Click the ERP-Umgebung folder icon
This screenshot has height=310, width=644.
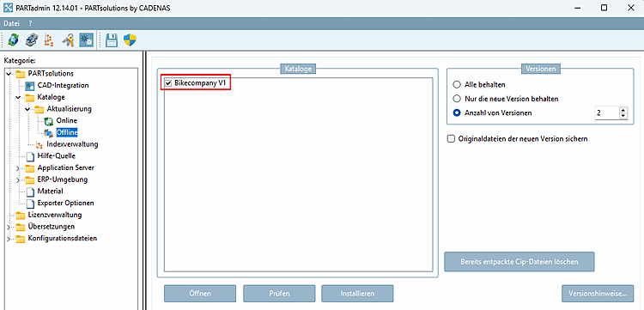tap(30, 179)
